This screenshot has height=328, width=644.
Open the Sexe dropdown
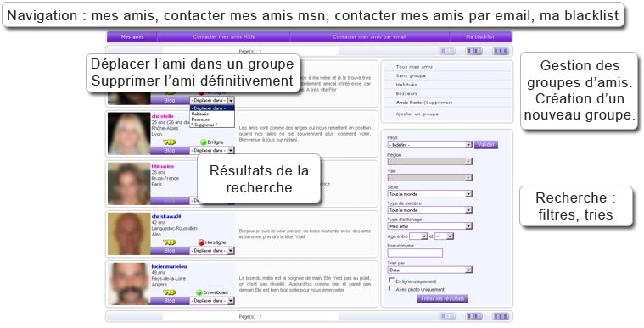coord(429,194)
